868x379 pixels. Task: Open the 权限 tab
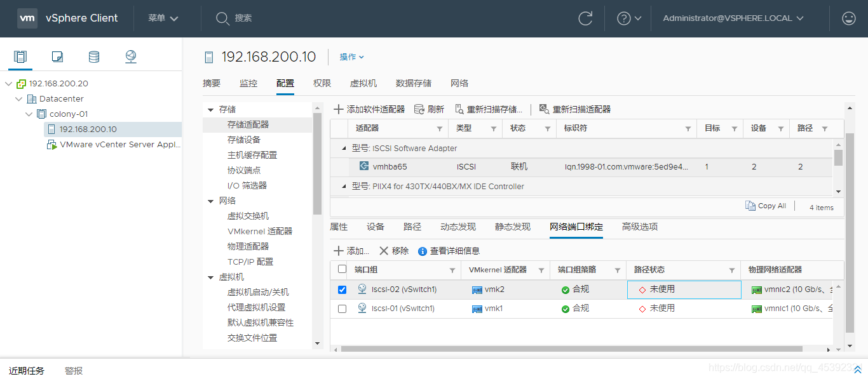point(322,83)
